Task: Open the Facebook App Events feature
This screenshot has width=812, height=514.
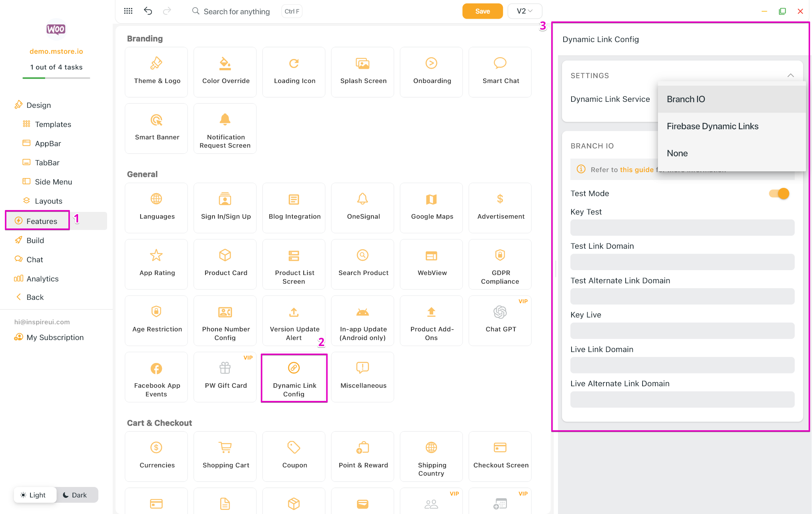Action: pos(156,377)
